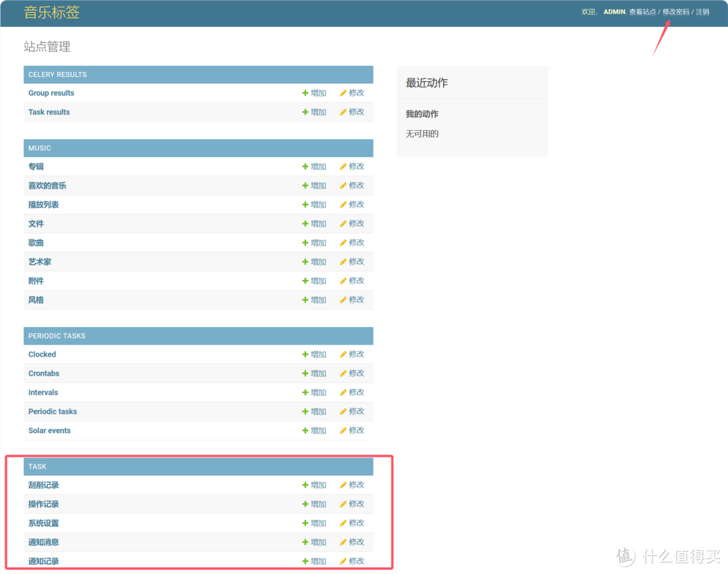
Task: Click the plus add icon for 系统设置
Action: coord(305,523)
